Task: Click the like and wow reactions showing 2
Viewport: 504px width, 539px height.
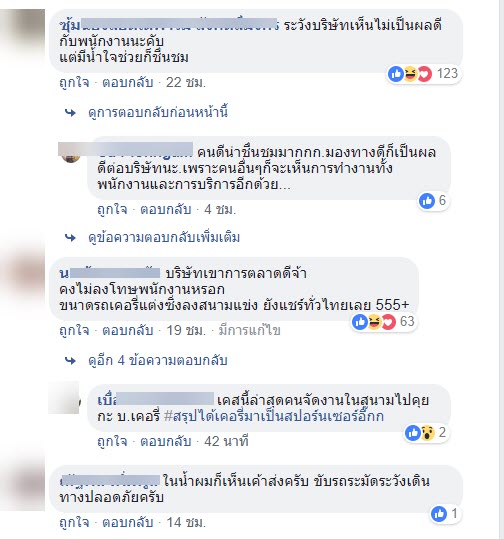Action: tap(426, 432)
